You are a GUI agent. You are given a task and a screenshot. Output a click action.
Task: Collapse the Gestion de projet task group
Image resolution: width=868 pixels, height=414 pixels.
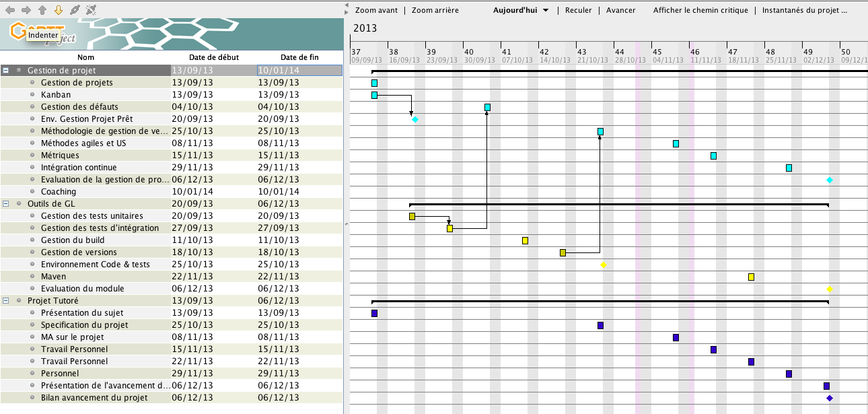coord(6,70)
